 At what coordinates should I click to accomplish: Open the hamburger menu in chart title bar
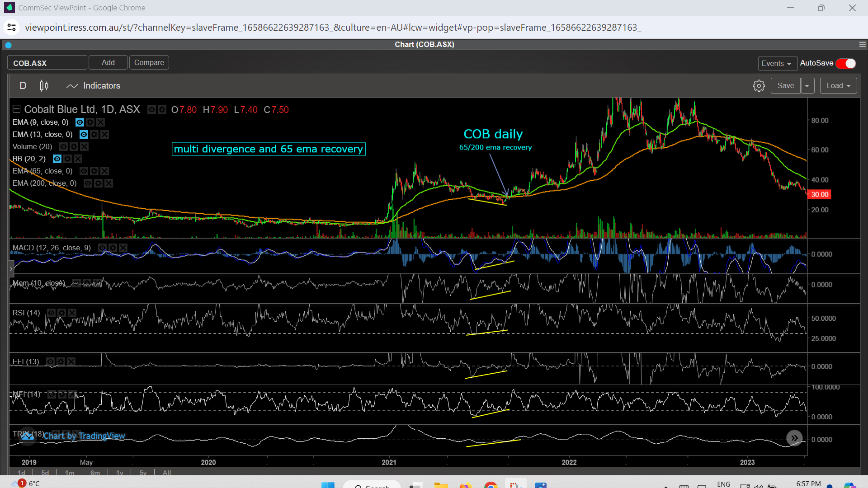click(x=862, y=44)
